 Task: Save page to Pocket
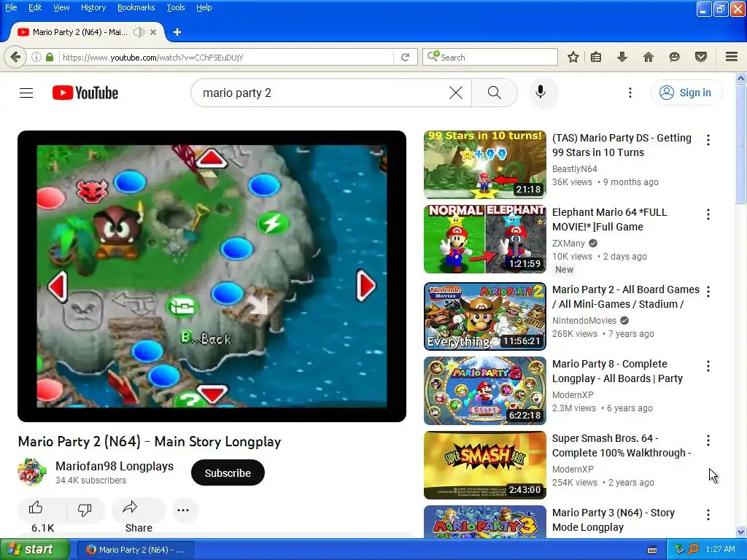[701, 57]
